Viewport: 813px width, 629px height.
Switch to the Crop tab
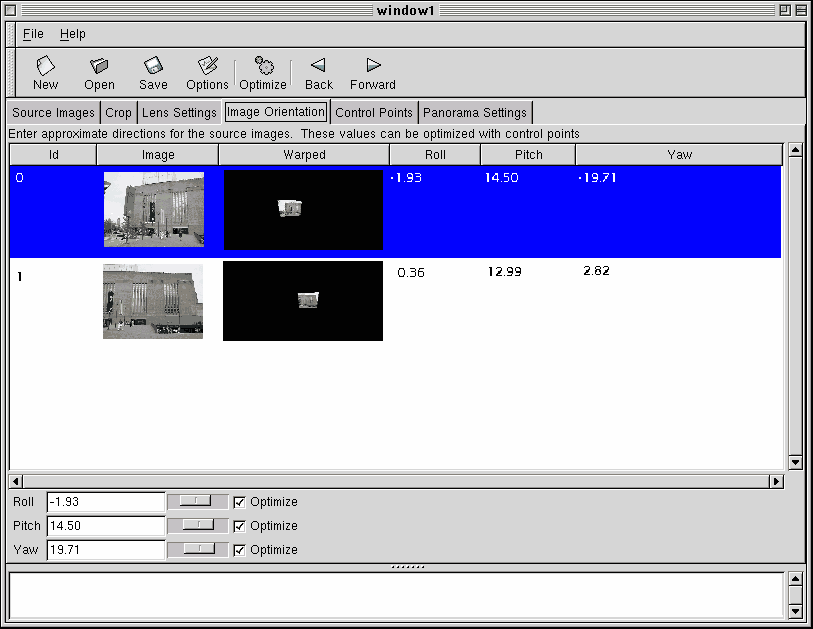[x=118, y=112]
